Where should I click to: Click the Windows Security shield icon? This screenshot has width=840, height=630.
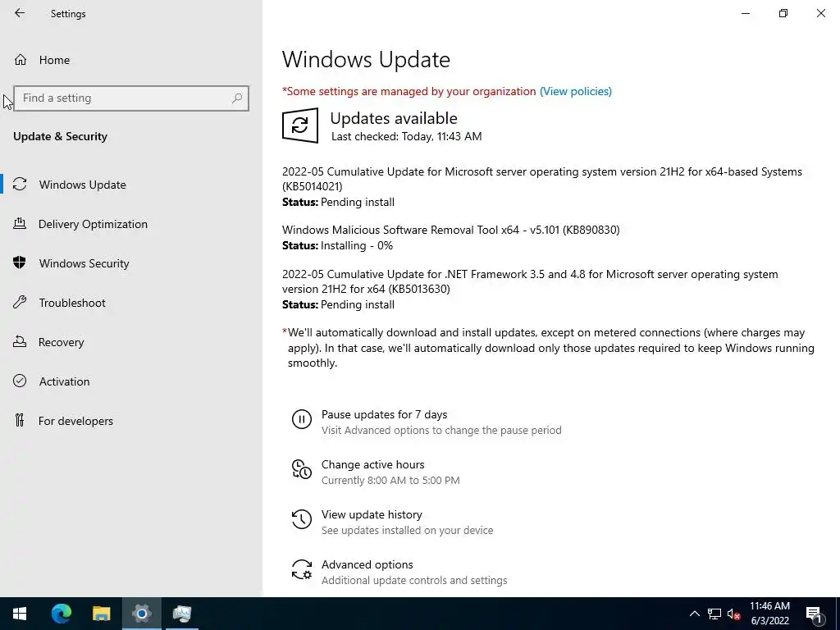(x=20, y=262)
